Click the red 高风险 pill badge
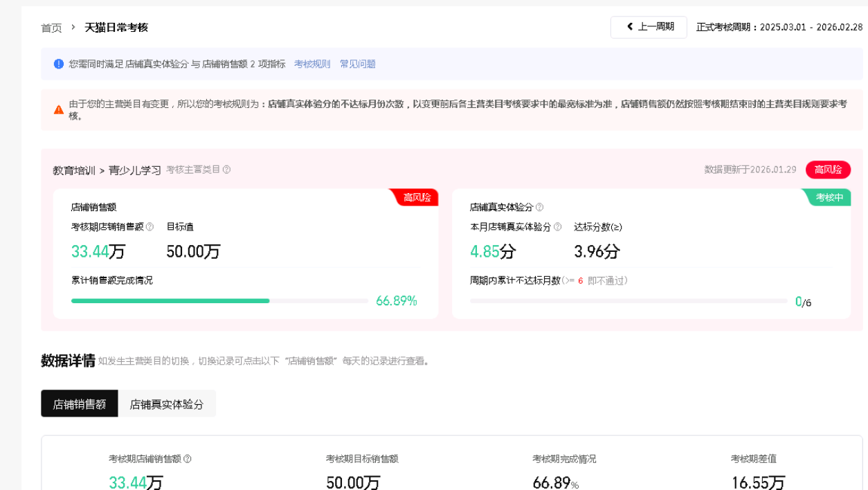868x490 pixels. (828, 170)
